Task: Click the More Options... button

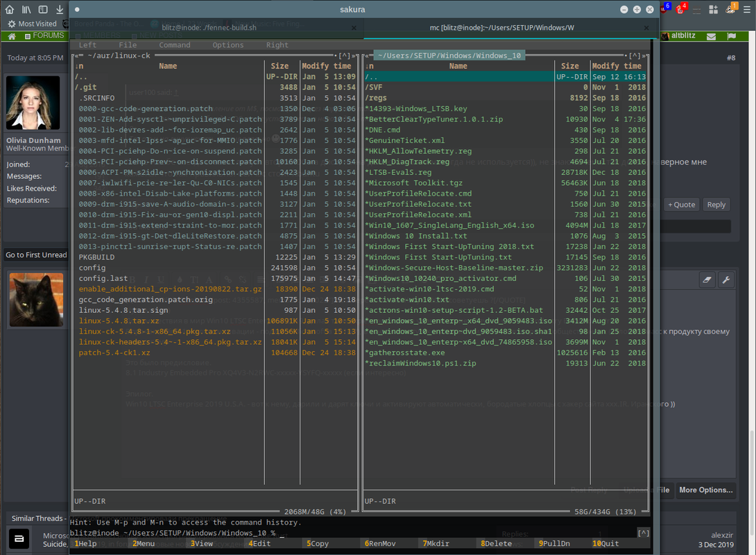Action: point(705,490)
